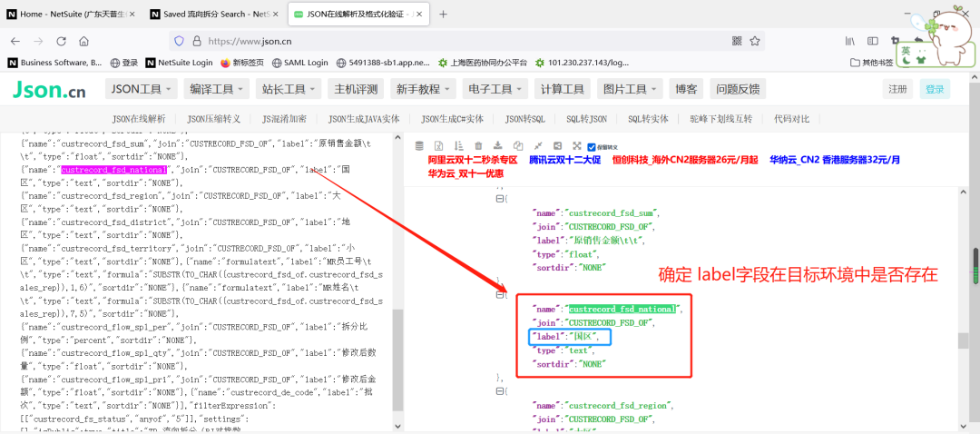Click the download JSON icon
980x434 pixels.
click(x=498, y=145)
